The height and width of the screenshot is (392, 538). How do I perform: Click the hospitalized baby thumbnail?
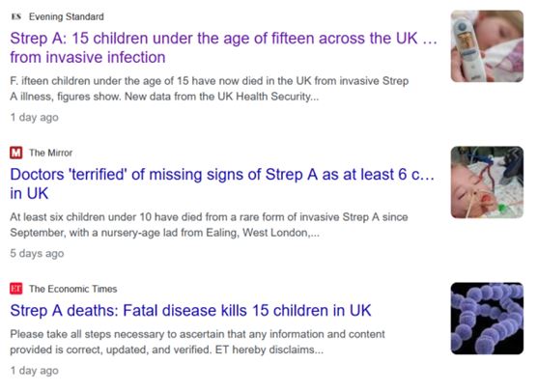click(487, 182)
